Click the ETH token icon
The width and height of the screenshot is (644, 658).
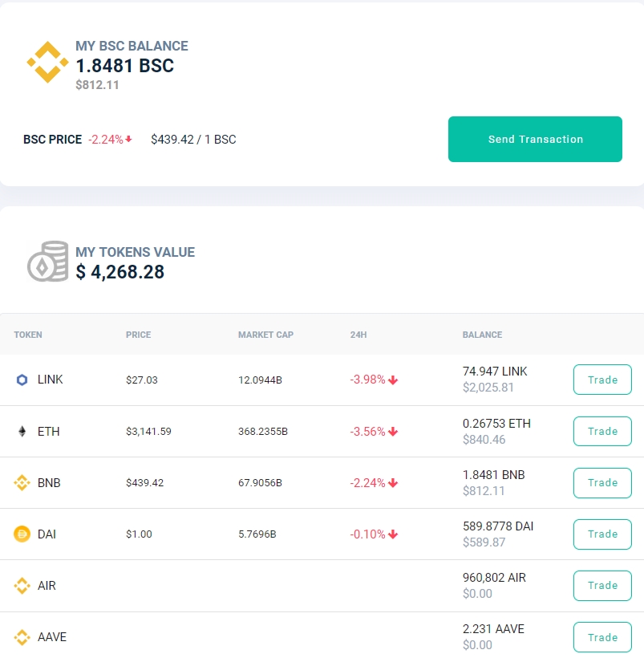[x=22, y=432]
